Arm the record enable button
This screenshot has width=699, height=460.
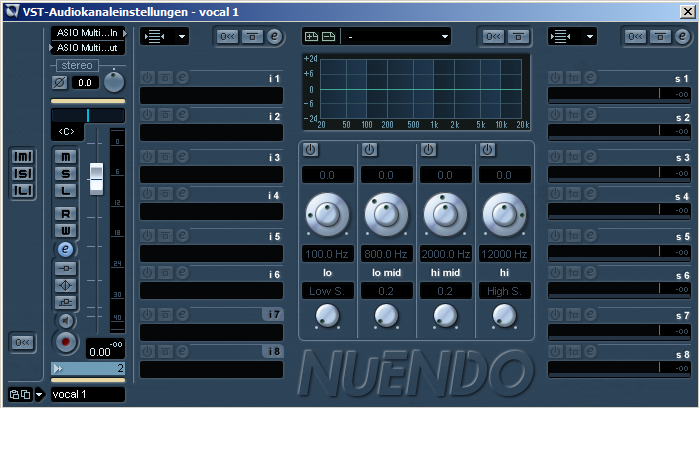66,342
